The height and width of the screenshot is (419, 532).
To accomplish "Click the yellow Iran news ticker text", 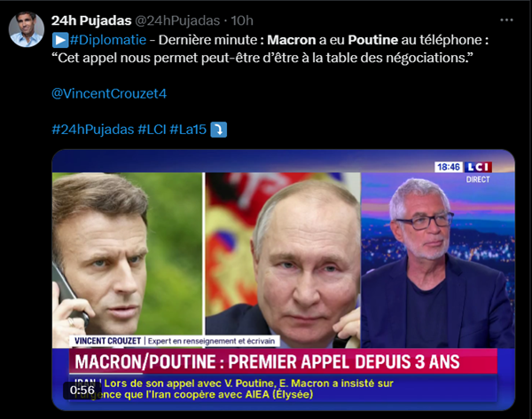I will (234, 389).
